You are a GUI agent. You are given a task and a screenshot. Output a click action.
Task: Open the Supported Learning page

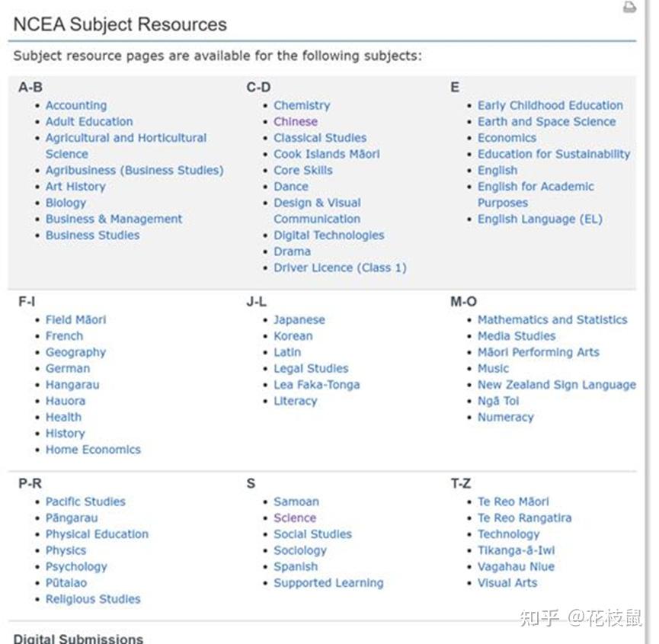coord(328,583)
